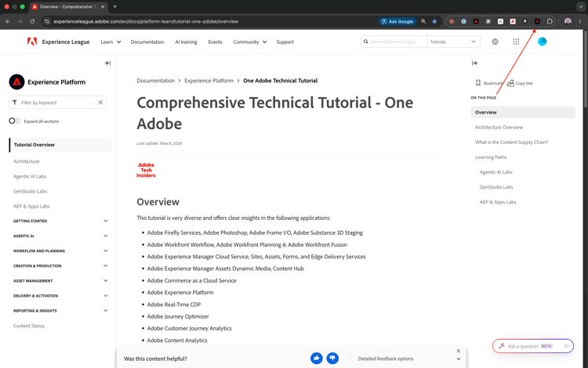588x368 pixels.
Task: Expand Detailed feedback options chevron
Action: click(459, 359)
